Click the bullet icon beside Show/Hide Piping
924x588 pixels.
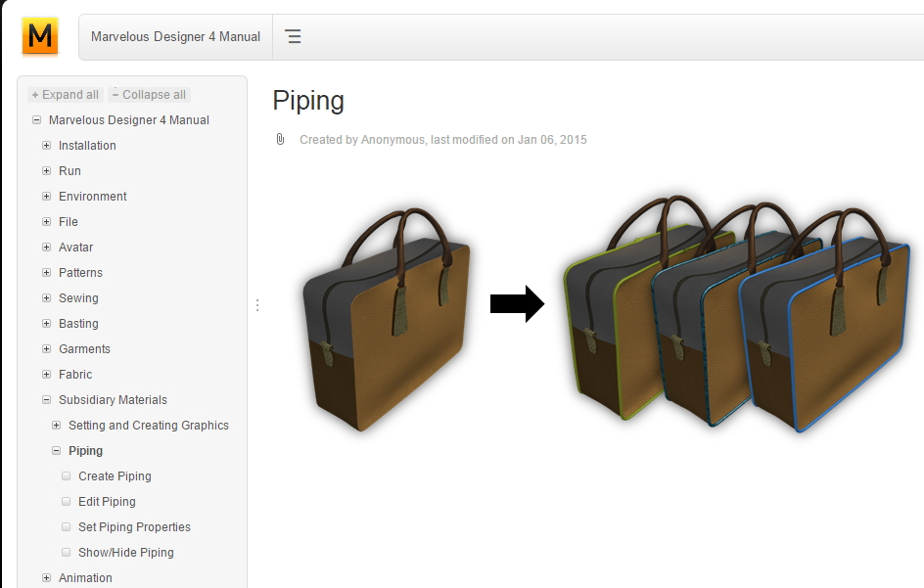click(67, 553)
